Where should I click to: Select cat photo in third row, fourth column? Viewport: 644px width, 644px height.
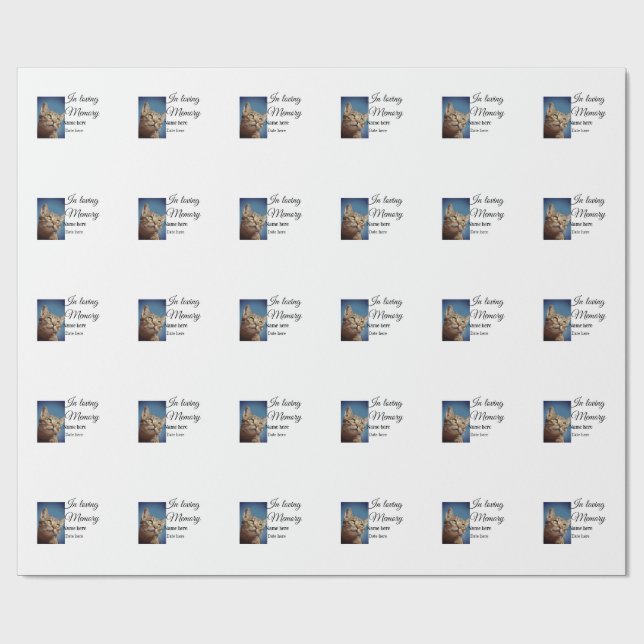click(x=354, y=318)
